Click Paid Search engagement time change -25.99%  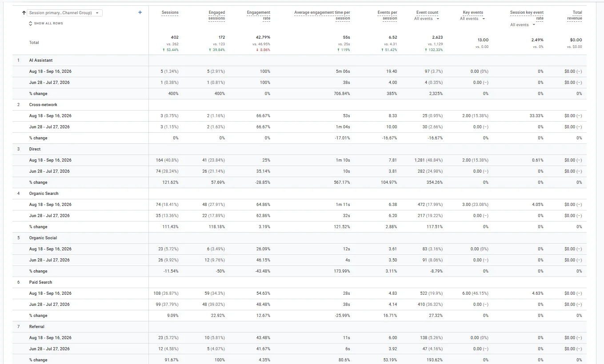(x=342, y=316)
